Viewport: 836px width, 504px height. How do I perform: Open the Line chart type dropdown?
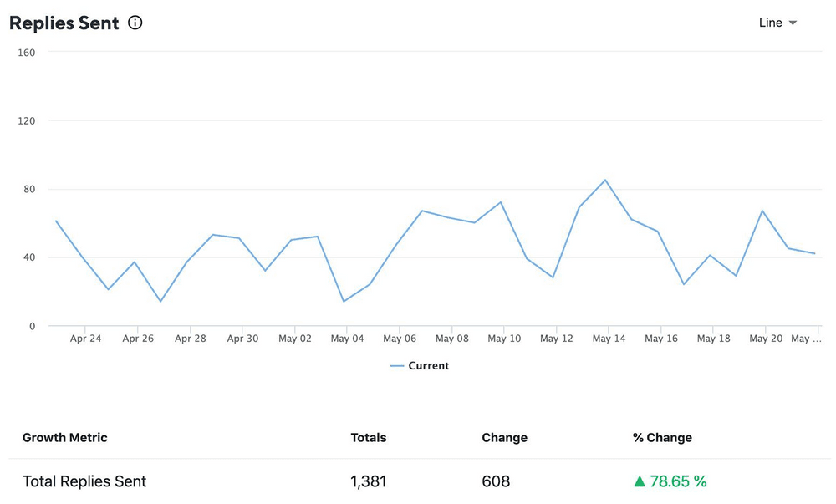(777, 23)
